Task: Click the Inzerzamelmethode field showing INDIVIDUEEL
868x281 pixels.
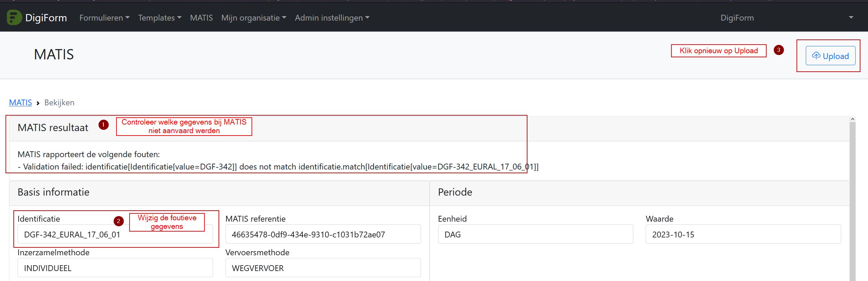Action: pyautogui.click(x=115, y=268)
